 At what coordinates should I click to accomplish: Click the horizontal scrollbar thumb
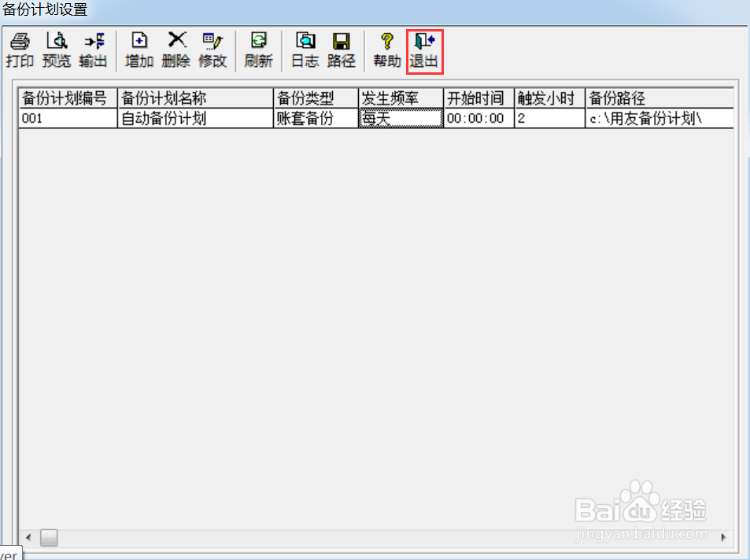(49, 537)
